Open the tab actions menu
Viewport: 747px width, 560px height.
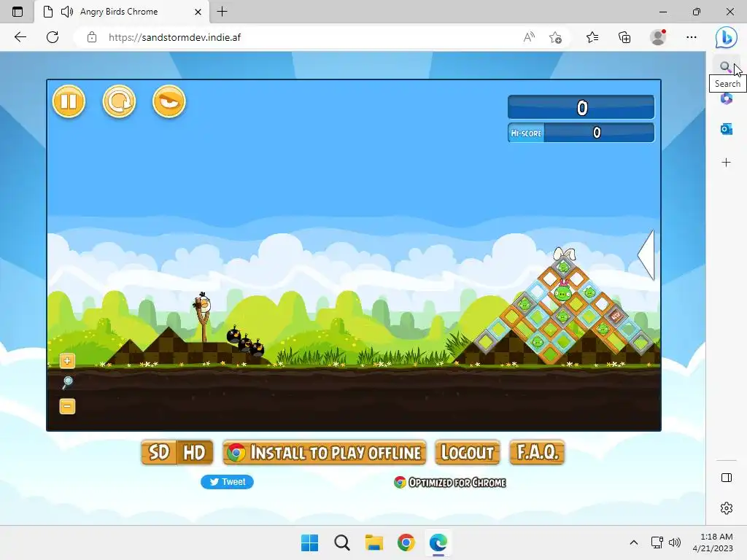point(18,12)
